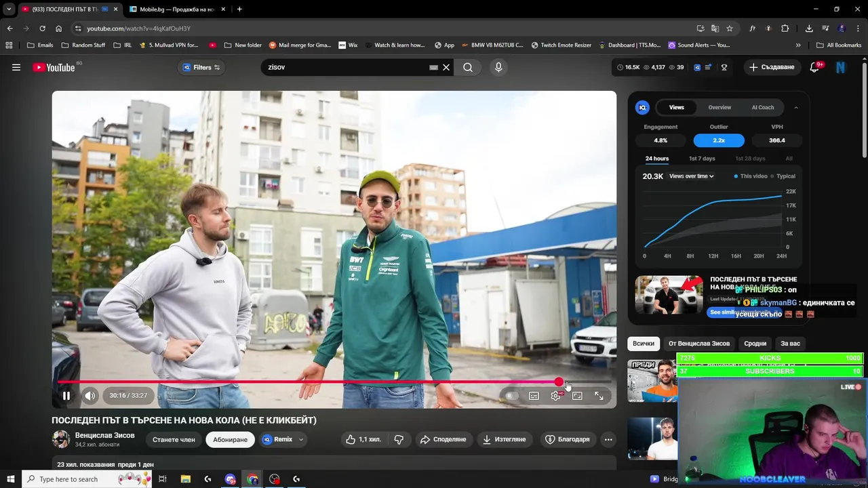Enter full screen mode
868x488 pixels.
tap(599, 396)
